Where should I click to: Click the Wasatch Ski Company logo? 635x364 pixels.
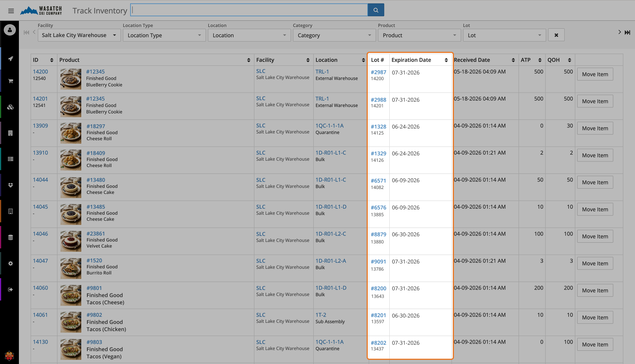point(41,11)
